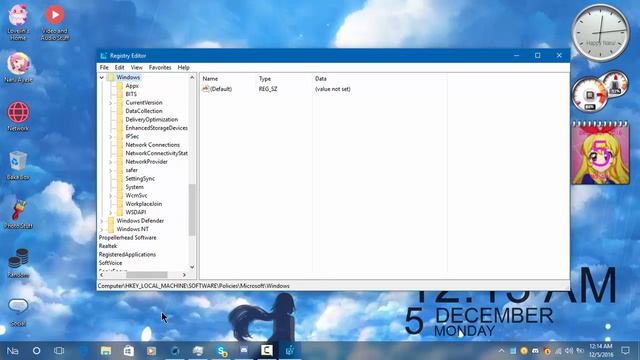Click Registry Editor title bar icon
Screen dimensions: 640x360
click(x=104, y=56)
